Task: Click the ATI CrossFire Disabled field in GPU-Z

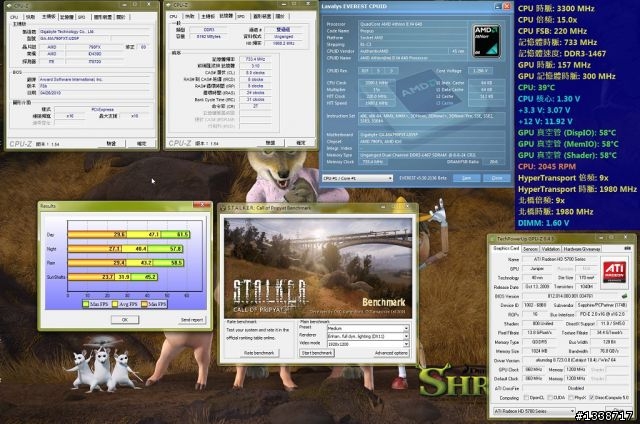Action: tap(576, 388)
